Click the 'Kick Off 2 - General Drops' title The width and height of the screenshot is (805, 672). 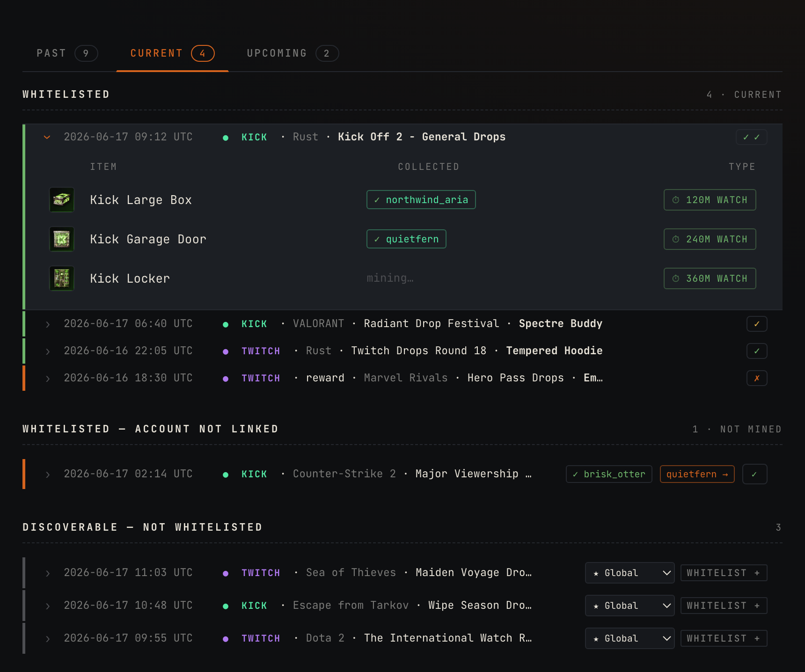coord(422,137)
